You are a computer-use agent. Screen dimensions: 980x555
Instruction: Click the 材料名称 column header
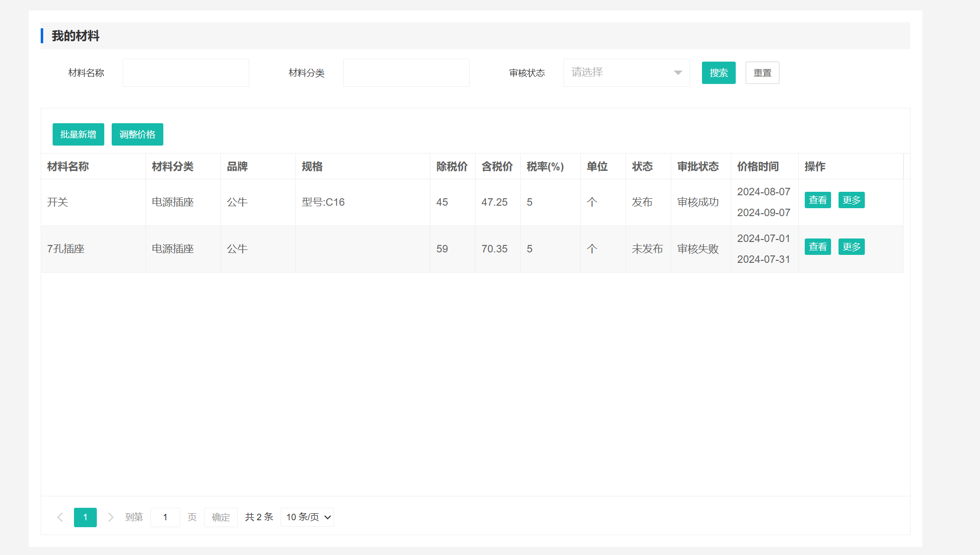(68, 166)
